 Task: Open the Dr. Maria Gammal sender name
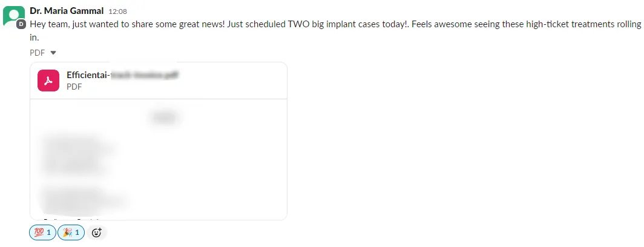click(x=67, y=11)
